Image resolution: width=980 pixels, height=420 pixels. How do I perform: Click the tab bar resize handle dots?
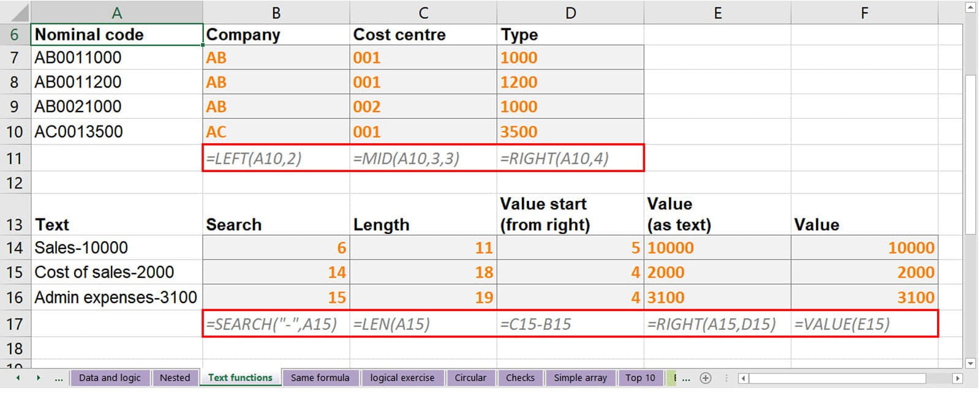726,378
